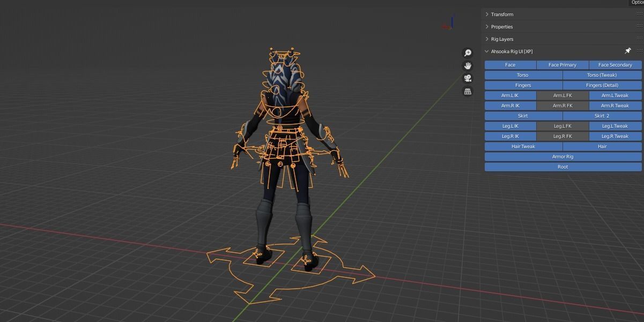The width and height of the screenshot is (644, 322).
Task: Switch perspective/orthographic with the grid icon
Action: point(468,91)
